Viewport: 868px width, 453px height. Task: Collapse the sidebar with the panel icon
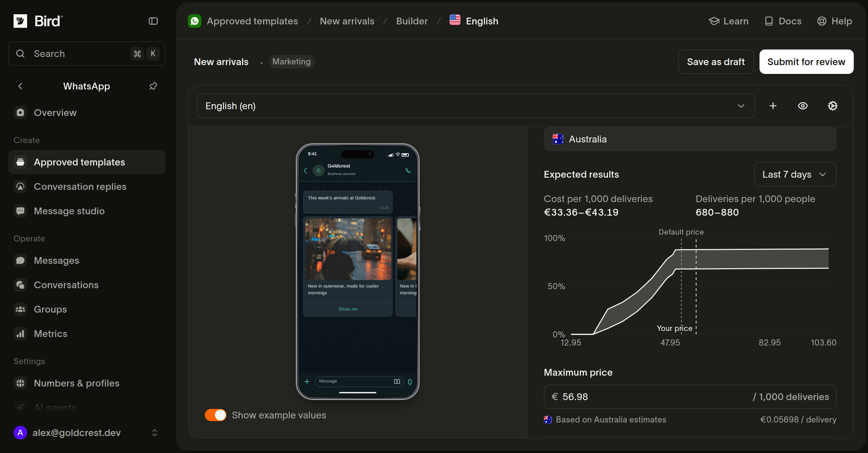pyautogui.click(x=153, y=21)
